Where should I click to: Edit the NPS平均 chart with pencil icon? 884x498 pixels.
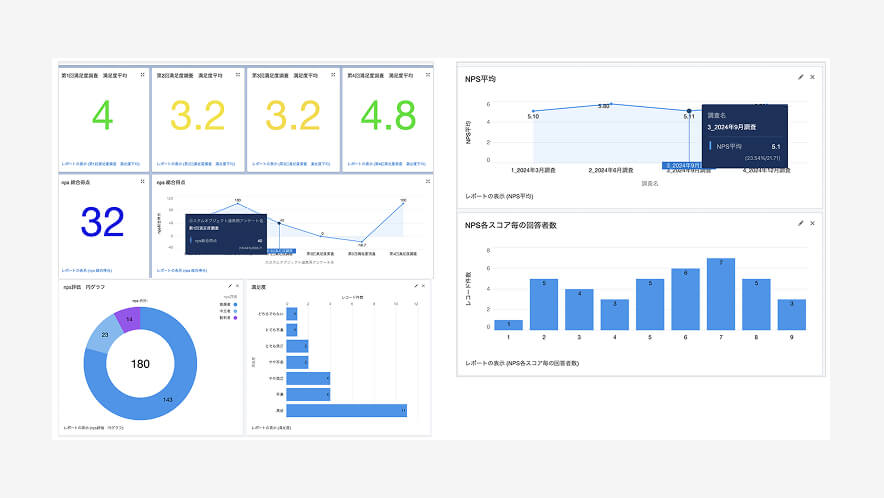[x=800, y=77]
